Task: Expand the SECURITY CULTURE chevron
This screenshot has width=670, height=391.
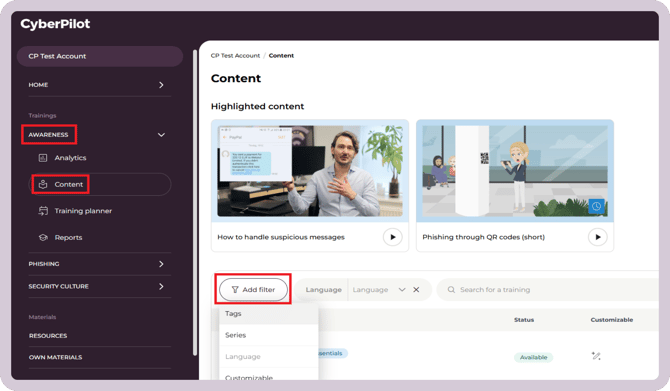Action: [x=161, y=286]
